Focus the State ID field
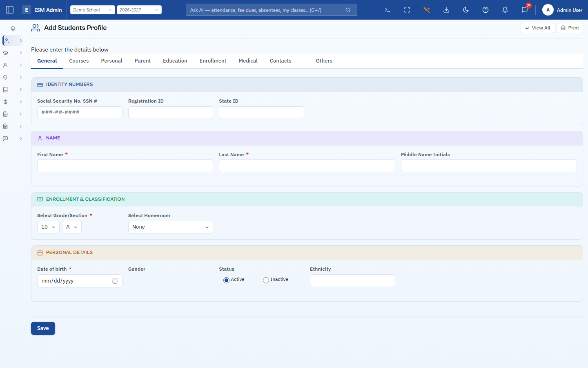This screenshot has width=588, height=368. (261, 112)
